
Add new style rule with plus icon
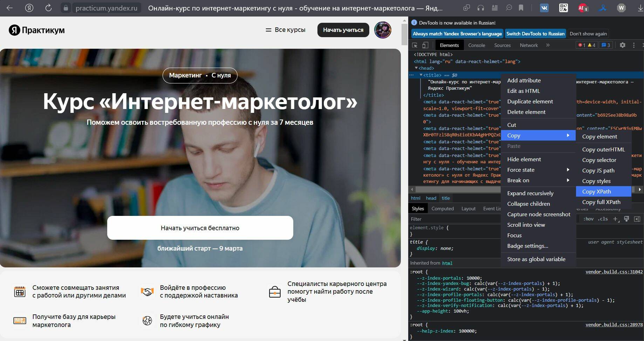[616, 219]
